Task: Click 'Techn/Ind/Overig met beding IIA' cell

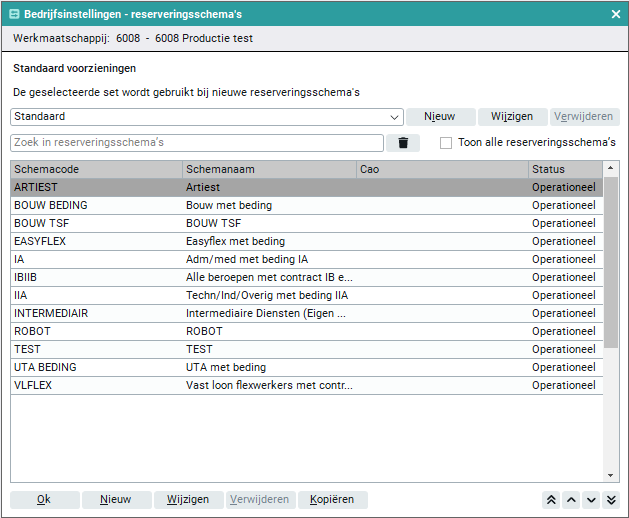Action: pyautogui.click(x=269, y=296)
